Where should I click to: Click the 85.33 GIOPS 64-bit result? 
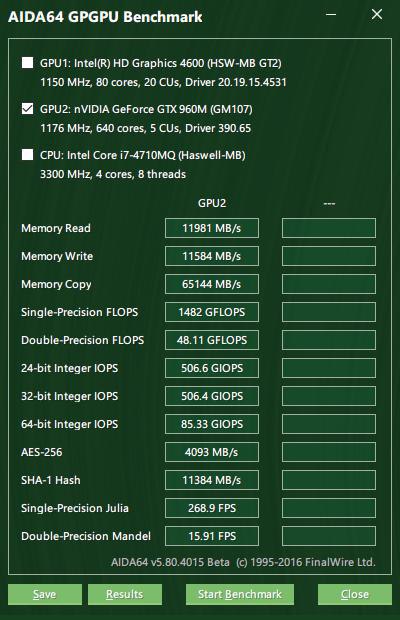point(212,424)
